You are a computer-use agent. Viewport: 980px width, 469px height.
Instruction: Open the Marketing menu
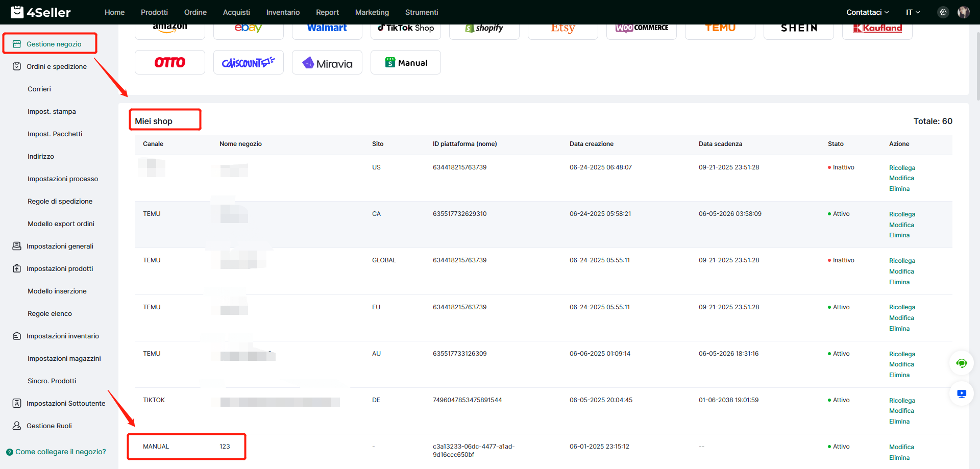tap(372, 12)
